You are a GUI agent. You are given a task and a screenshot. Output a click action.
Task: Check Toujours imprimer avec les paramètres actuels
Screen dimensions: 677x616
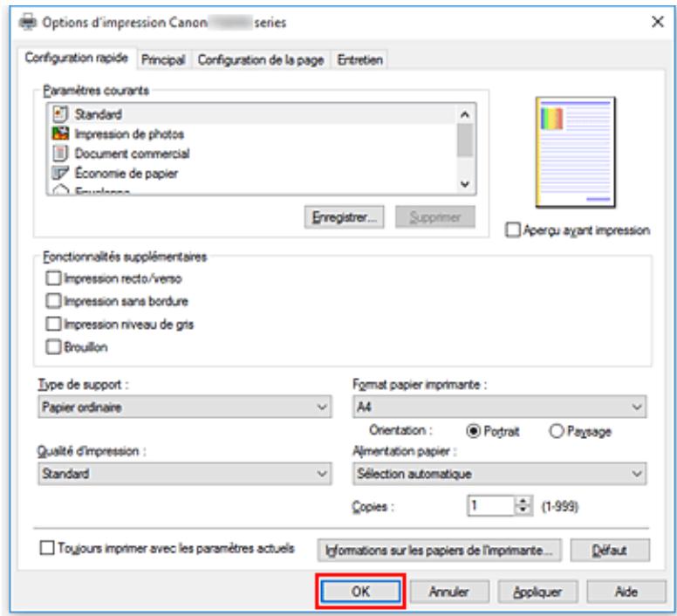tap(47, 548)
